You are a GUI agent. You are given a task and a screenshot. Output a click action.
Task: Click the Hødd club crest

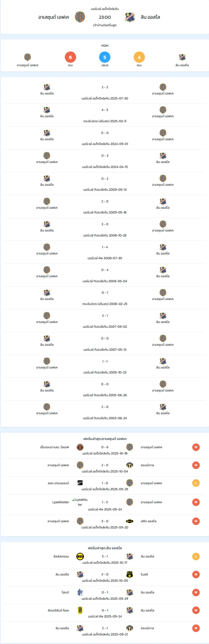click(80, 592)
